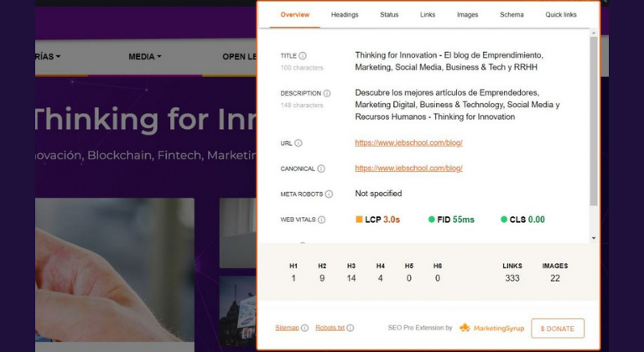
Task: Click the info icon beside Sitemap
Action: pyautogui.click(x=304, y=328)
